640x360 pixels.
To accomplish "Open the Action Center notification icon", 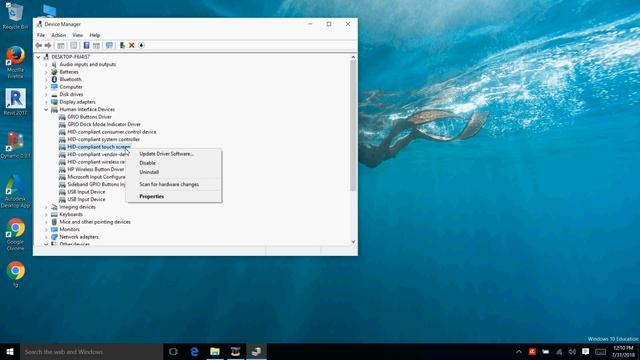I will tap(586, 351).
